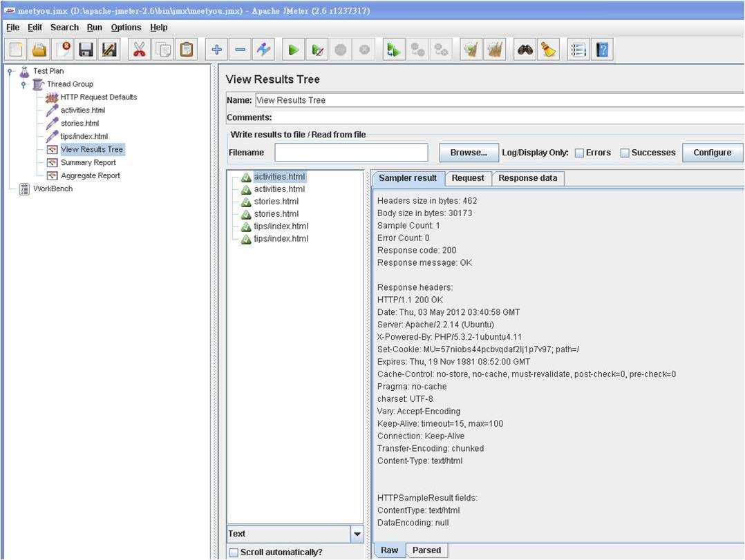Image resolution: width=745 pixels, height=560 pixels.
Task: Click the New test plan toolbar icon
Action: click(16, 49)
